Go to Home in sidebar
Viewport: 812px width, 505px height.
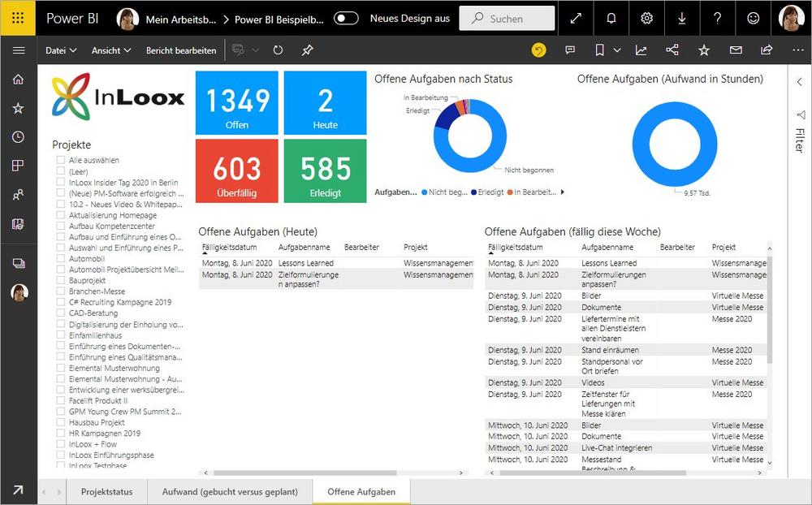18,80
